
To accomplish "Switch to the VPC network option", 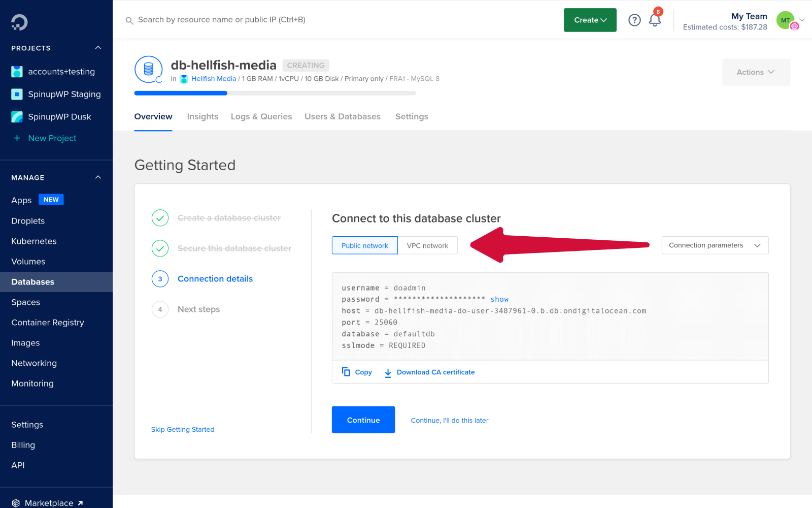I will click(x=427, y=245).
